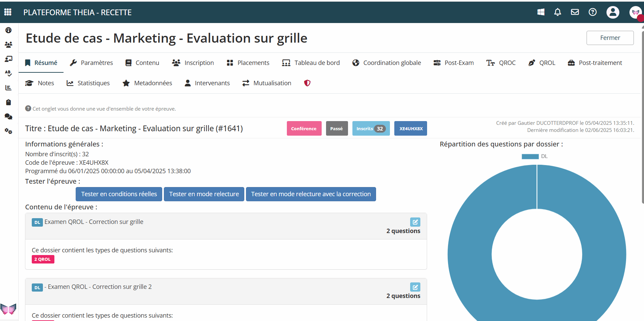Image resolution: width=644 pixels, height=321 pixels.
Task: Open the spell-check AB sidebar icon
Action: tap(8, 73)
